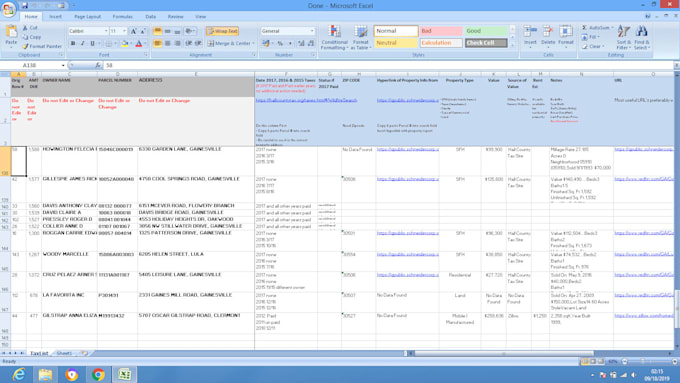Expand the cell styles gallery
Viewport: 680px width, 383px height.
pos(512,45)
